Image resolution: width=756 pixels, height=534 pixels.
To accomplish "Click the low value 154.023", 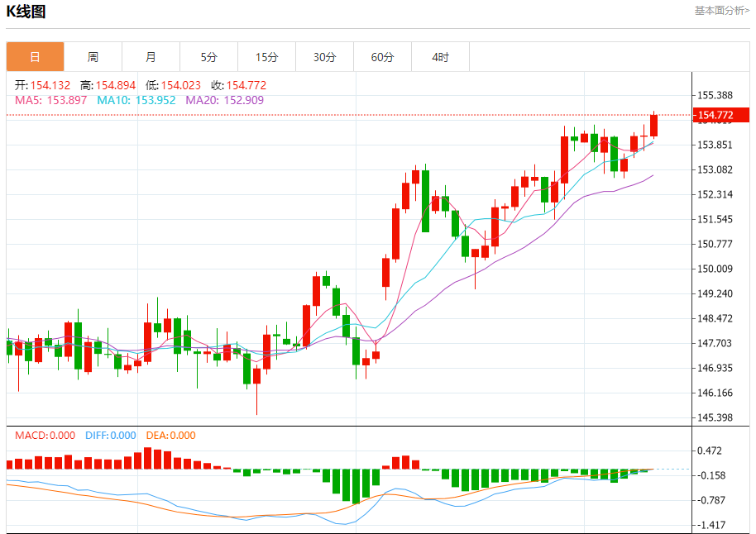I will tap(181, 85).
